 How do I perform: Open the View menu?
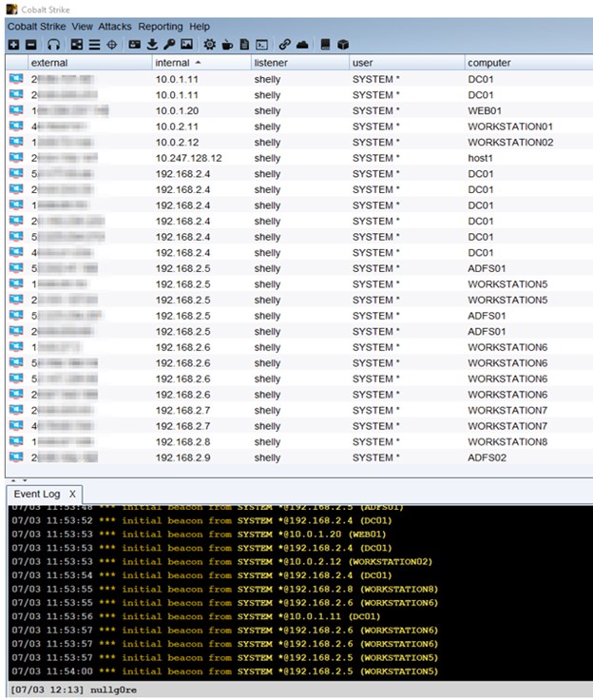pos(82,27)
